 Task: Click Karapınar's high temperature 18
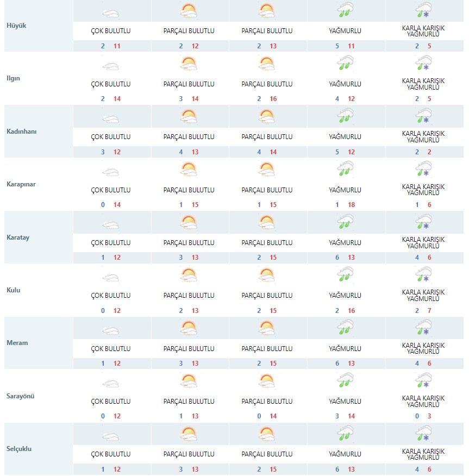pyautogui.click(x=352, y=205)
